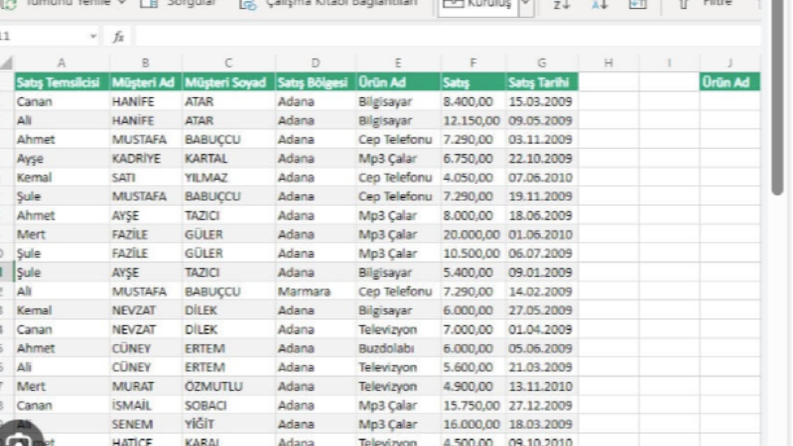Click the sales value 12.150,00
The image size is (793, 446).
[473, 121]
